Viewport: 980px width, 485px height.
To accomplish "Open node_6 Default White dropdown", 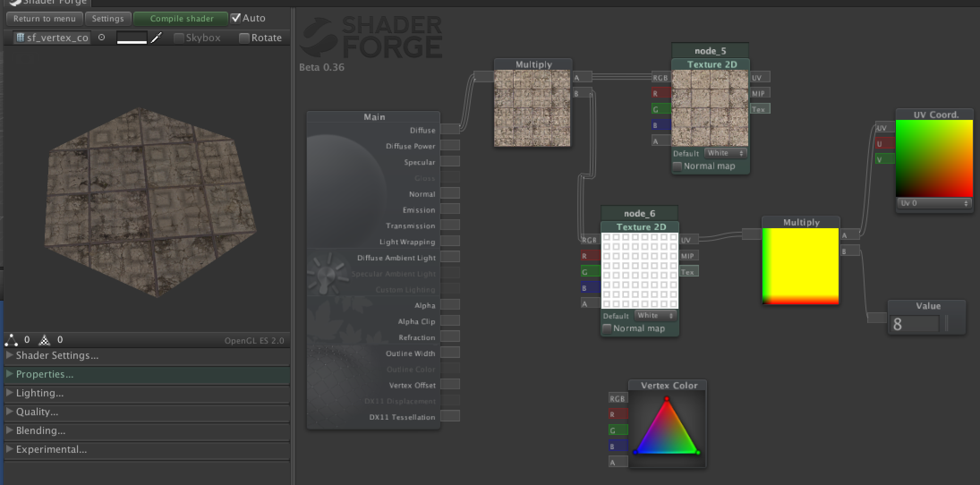I will pos(655,315).
